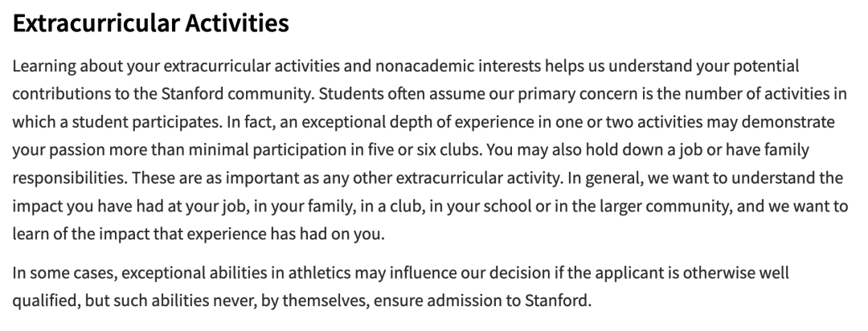Click the words extracurricular activity in fifth line
The image size is (868, 331).
477,178
